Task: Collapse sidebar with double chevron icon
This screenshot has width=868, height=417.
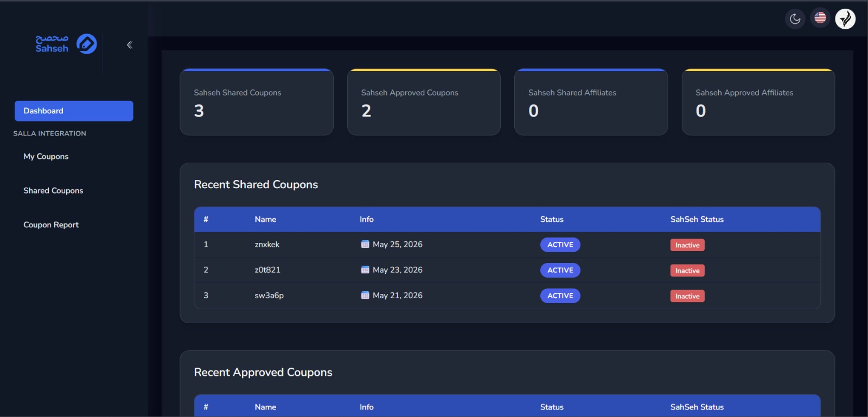Action: click(x=130, y=45)
